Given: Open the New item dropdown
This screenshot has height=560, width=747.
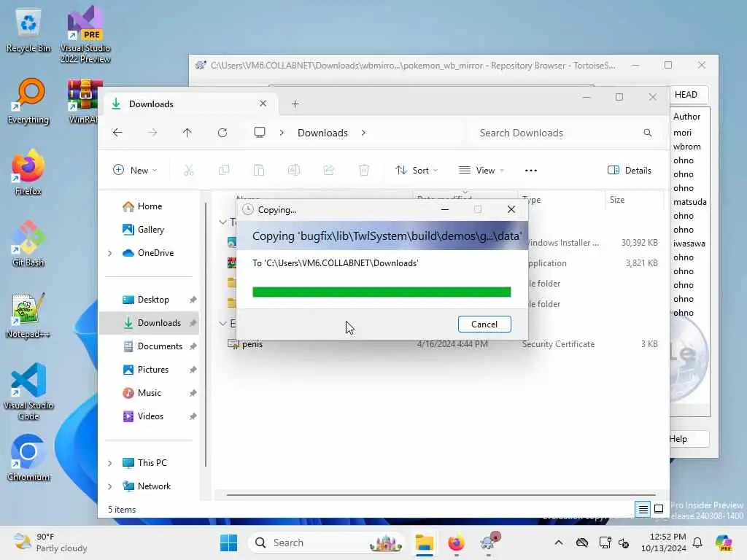Looking at the screenshot, I should pos(135,170).
